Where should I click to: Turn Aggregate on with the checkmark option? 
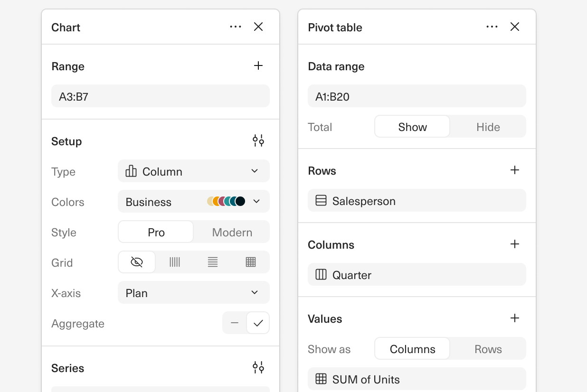258,323
